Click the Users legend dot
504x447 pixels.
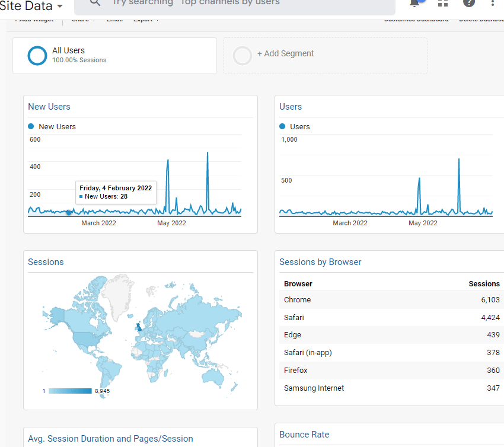pos(282,126)
